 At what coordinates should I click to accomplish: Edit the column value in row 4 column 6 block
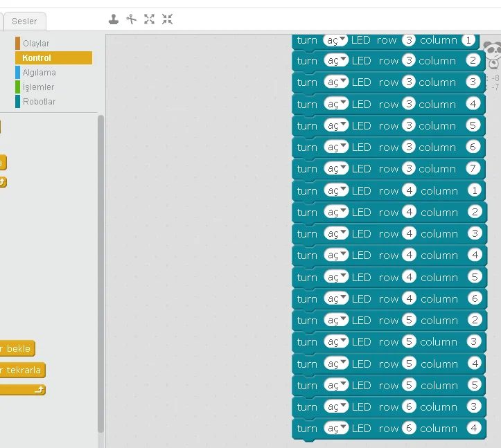(x=475, y=298)
